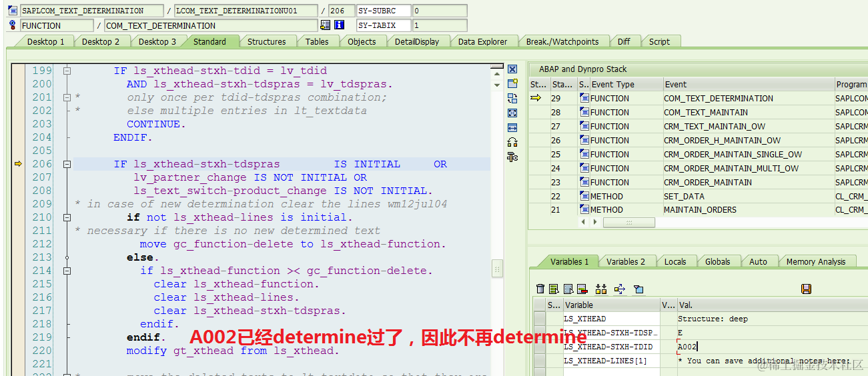Select row selector of LS_XTHEAD variable
Image resolution: width=868 pixels, height=376 pixels.
(539, 319)
